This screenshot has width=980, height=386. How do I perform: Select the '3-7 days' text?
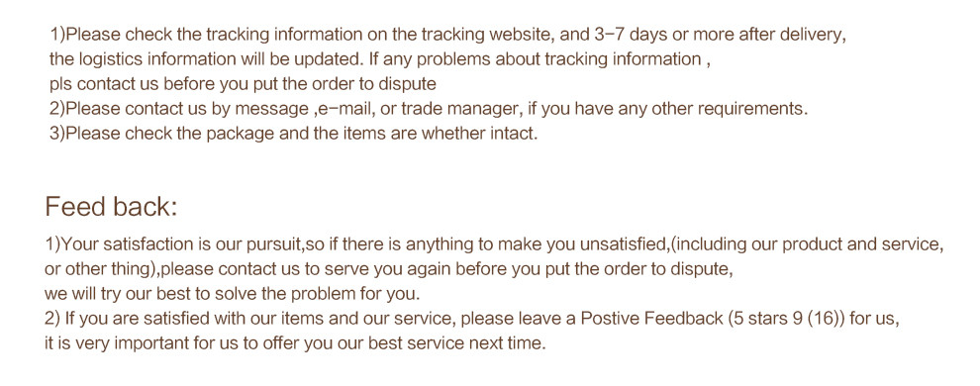632,34
